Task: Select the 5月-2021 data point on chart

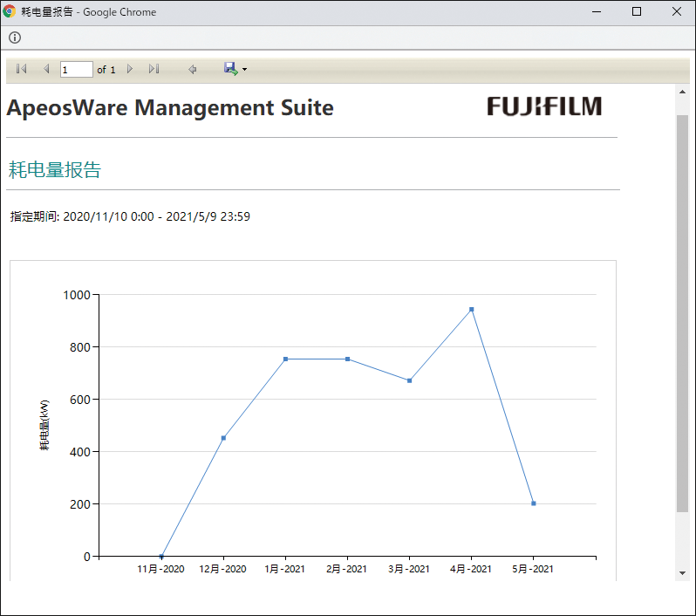Action: 534,503
